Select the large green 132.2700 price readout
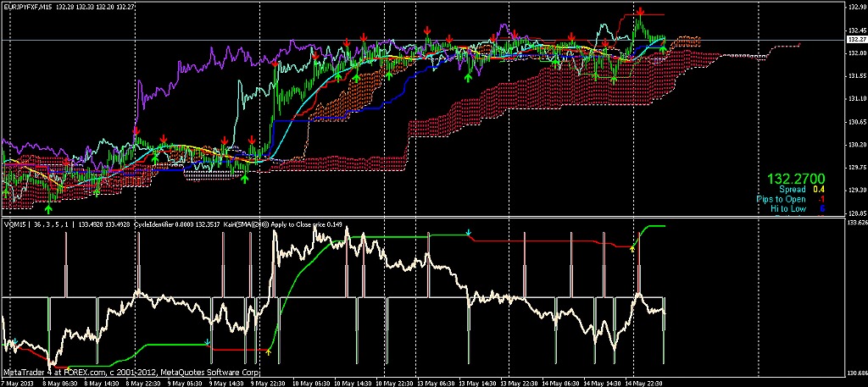Screen dimensions: 868x387 pos(795,179)
